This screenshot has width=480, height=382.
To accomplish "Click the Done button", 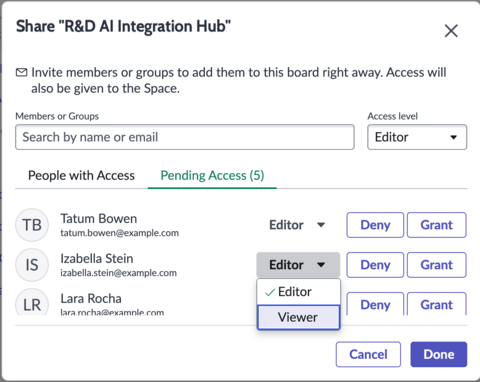I will click(439, 354).
